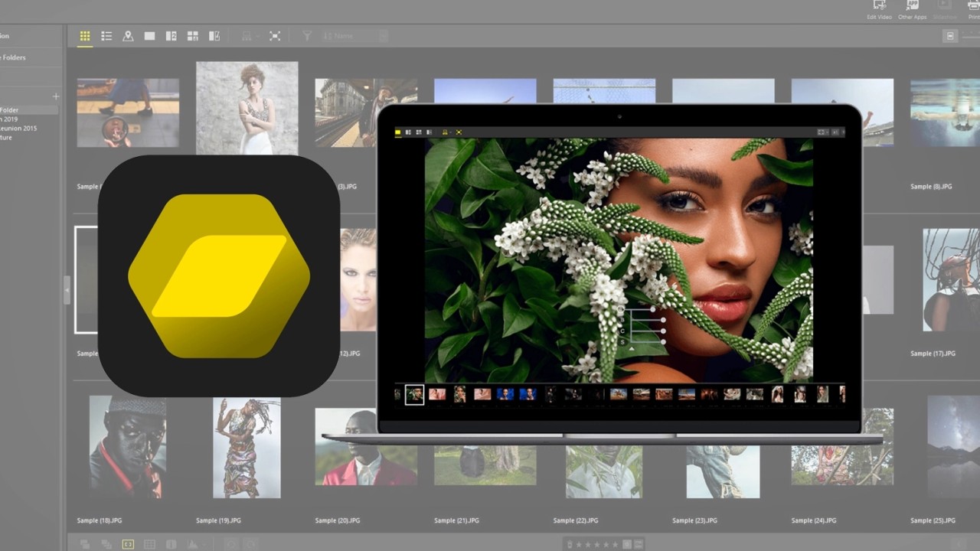The width and height of the screenshot is (980, 551).
Task: Collapse the left panel with the edge handle
Action: pyautogui.click(x=67, y=290)
